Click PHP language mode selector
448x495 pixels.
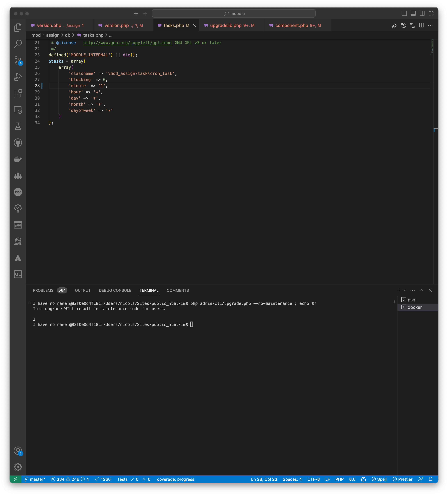(x=339, y=479)
